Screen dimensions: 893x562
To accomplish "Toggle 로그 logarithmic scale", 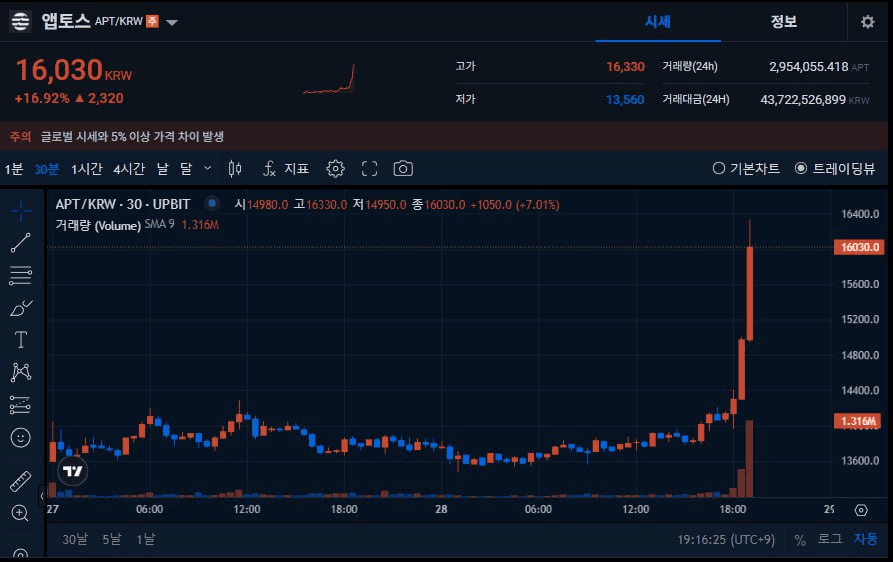I will point(830,539).
